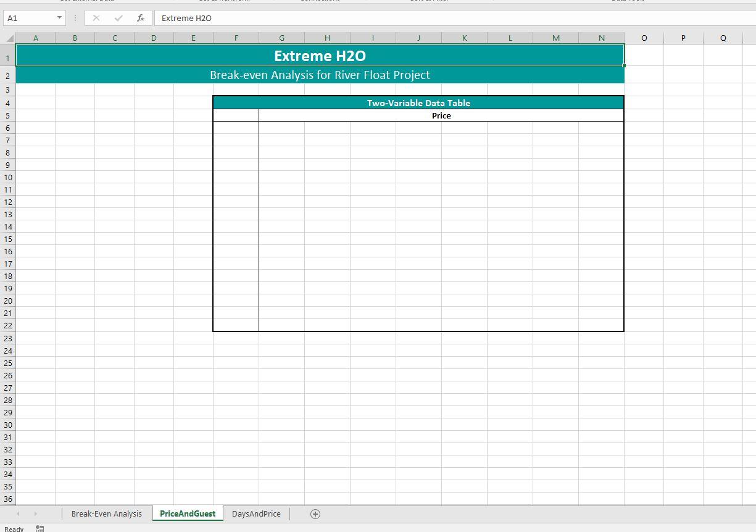Click the Ready indicator in the status bar
The image size is (756, 532).
pos(14,528)
